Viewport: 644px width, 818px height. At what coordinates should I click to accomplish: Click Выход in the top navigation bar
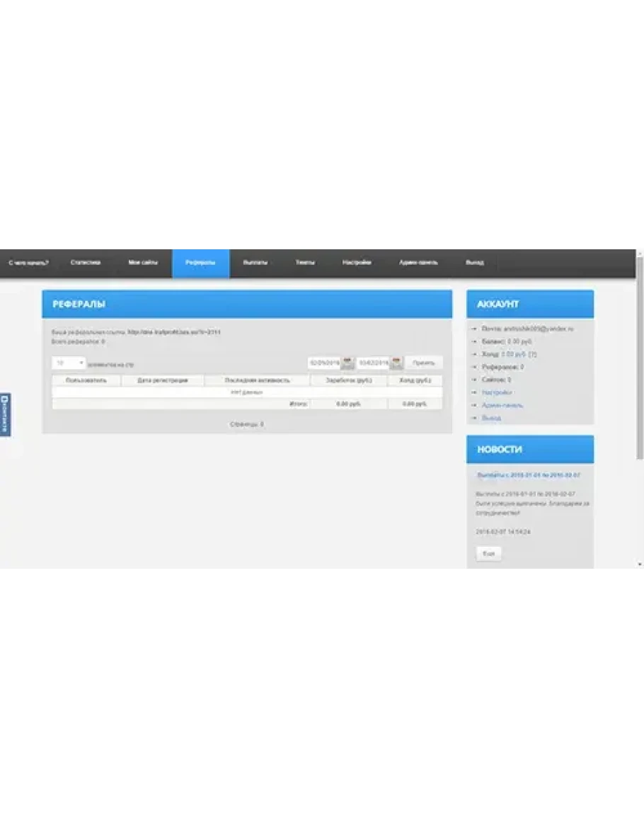click(475, 263)
